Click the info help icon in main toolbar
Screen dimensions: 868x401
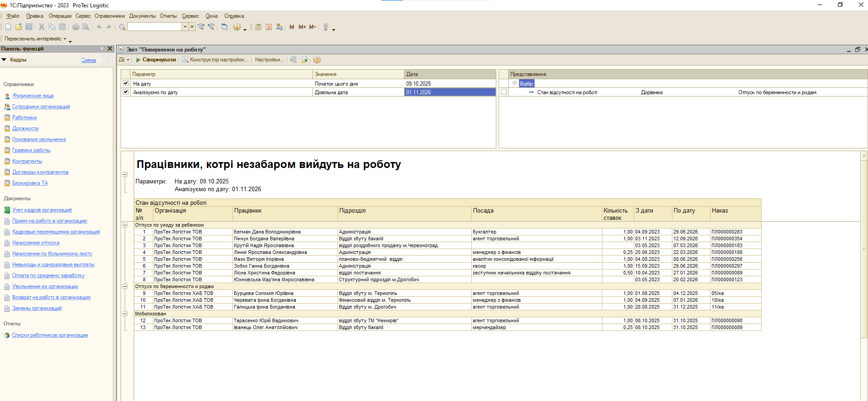237,27
